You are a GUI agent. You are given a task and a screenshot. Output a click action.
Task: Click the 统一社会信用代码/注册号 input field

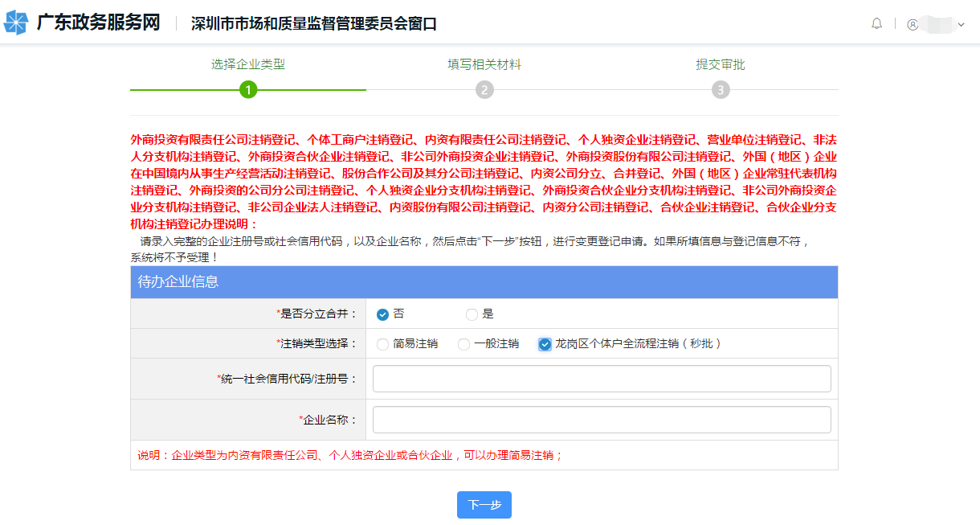(x=602, y=379)
